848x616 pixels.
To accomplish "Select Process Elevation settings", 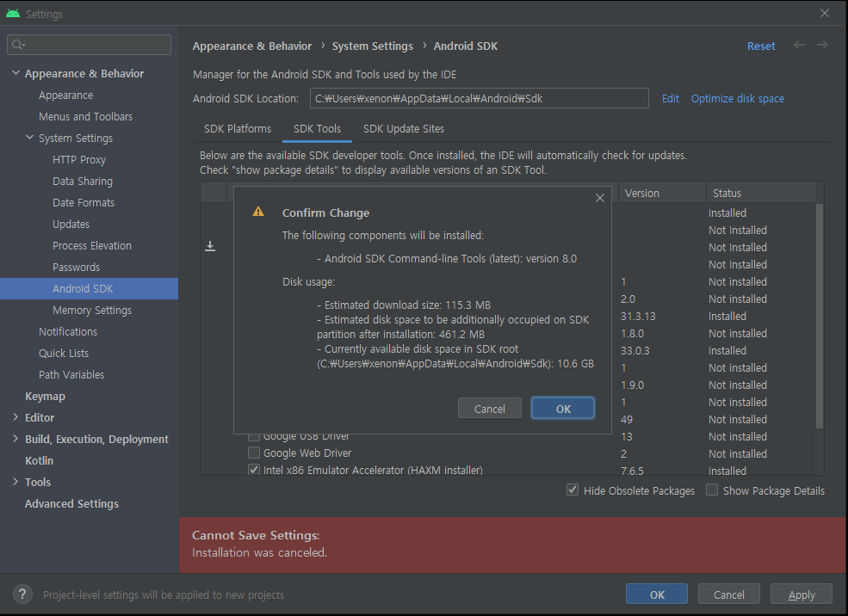I will coord(92,245).
